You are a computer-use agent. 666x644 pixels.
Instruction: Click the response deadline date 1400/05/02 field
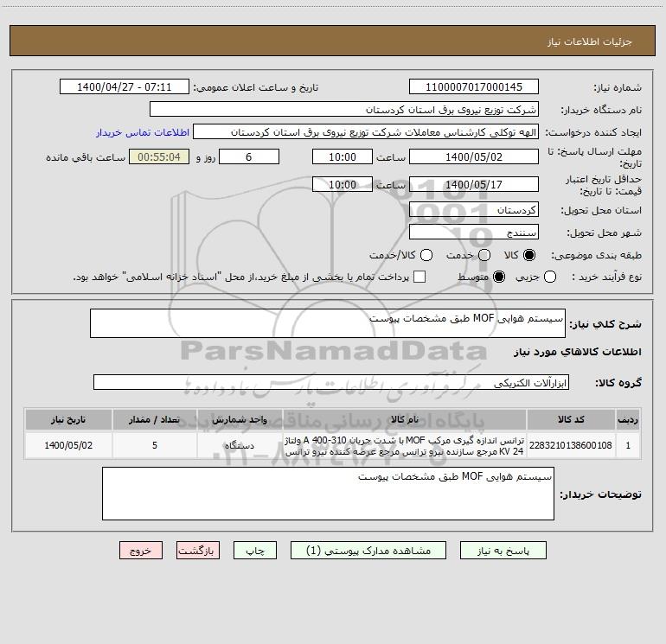click(x=474, y=156)
